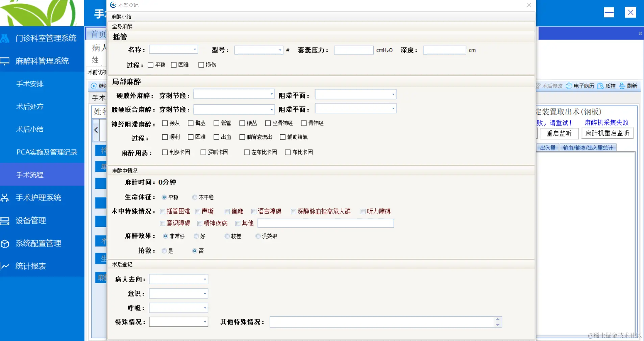Check the 利多卡因 medication checkbox
644x341 pixels.
[x=165, y=152]
